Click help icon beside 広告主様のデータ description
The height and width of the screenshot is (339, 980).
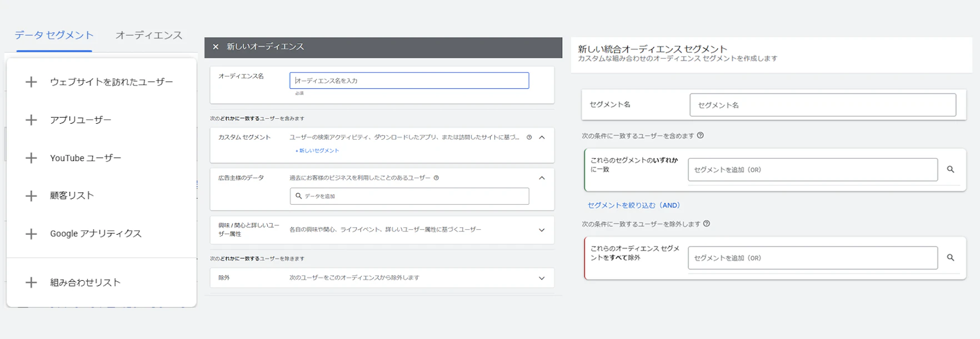436,178
